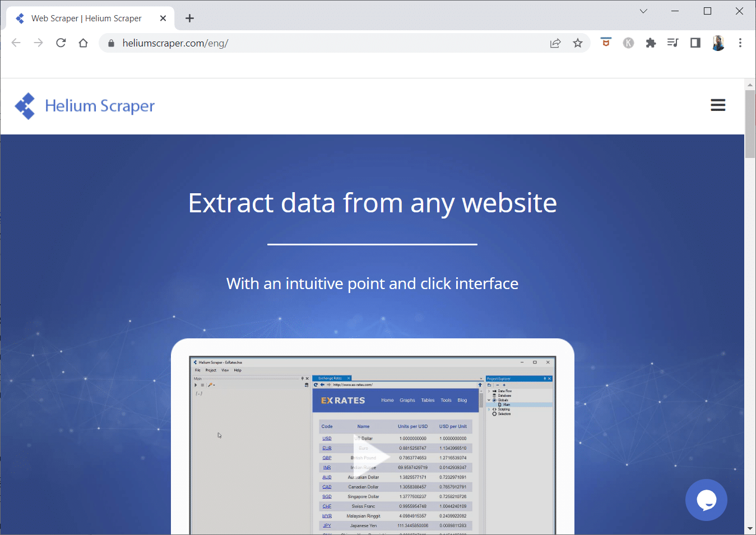
Task: Open the media control playlist icon
Action: [673, 43]
